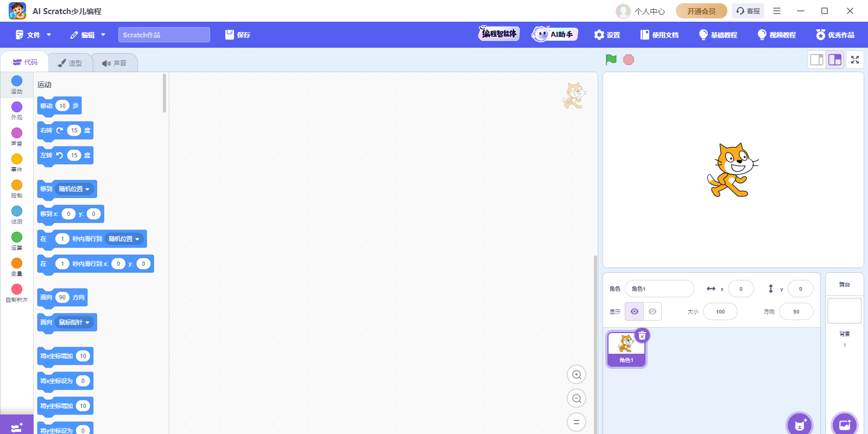The width and height of the screenshot is (868, 434).
Task: Open the choose sprite cat button
Action: pyautogui.click(x=799, y=425)
